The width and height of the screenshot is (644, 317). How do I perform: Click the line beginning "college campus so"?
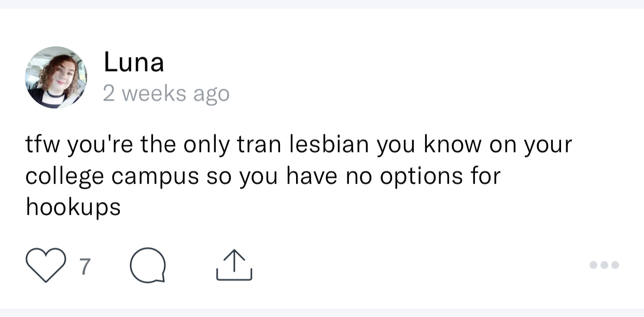pyautogui.click(x=263, y=177)
